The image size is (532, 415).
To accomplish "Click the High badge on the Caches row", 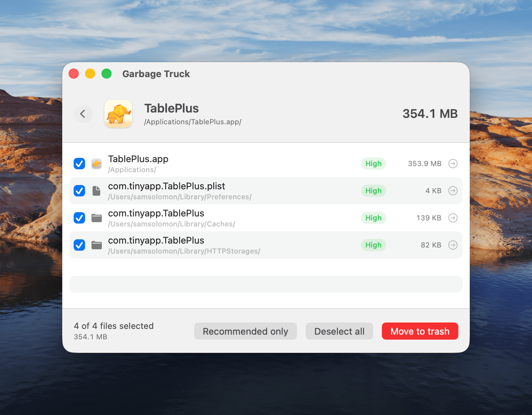I will coord(373,218).
